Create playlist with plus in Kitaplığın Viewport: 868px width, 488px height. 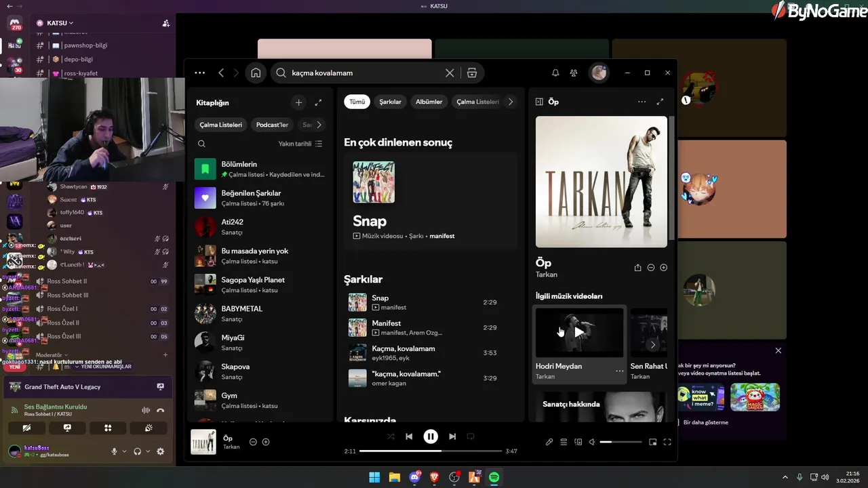(x=298, y=102)
